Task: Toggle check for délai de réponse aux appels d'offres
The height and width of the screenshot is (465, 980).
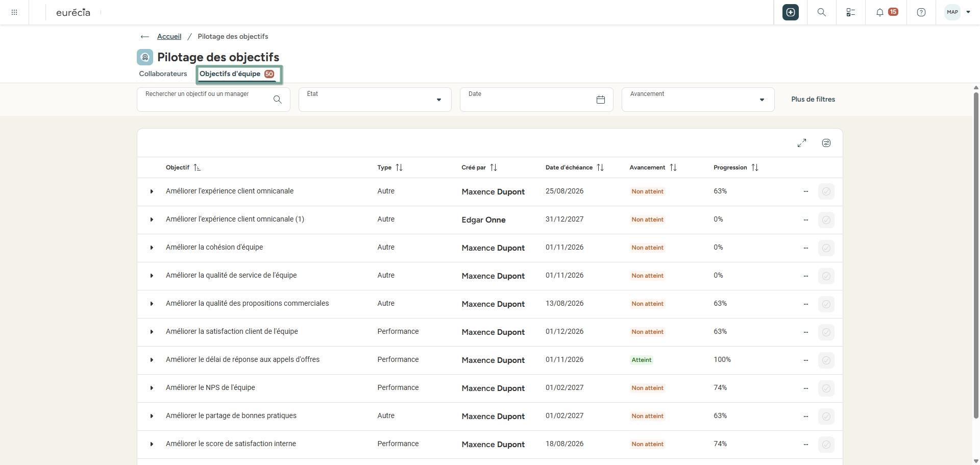Action: point(826,360)
